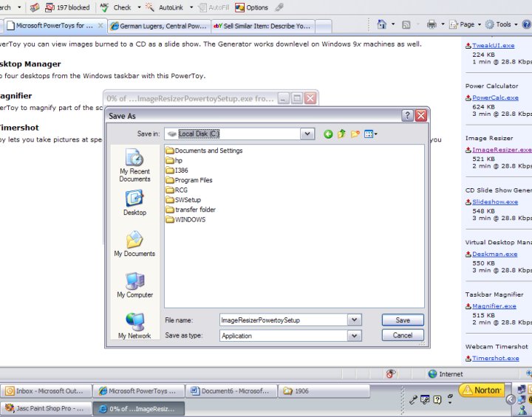532x417 pixels.
Task: Select the transfer folder item
Action: [191, 210]
